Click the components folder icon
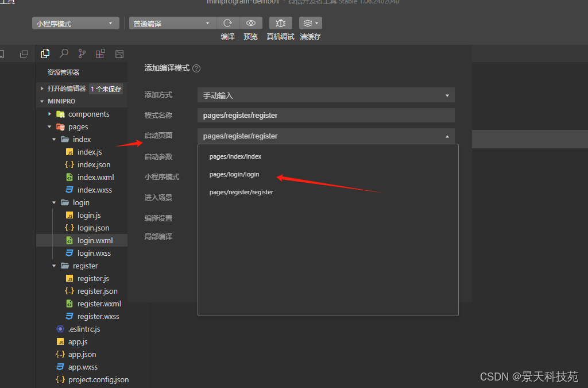588x388 pixels. [x=60, y=114]
